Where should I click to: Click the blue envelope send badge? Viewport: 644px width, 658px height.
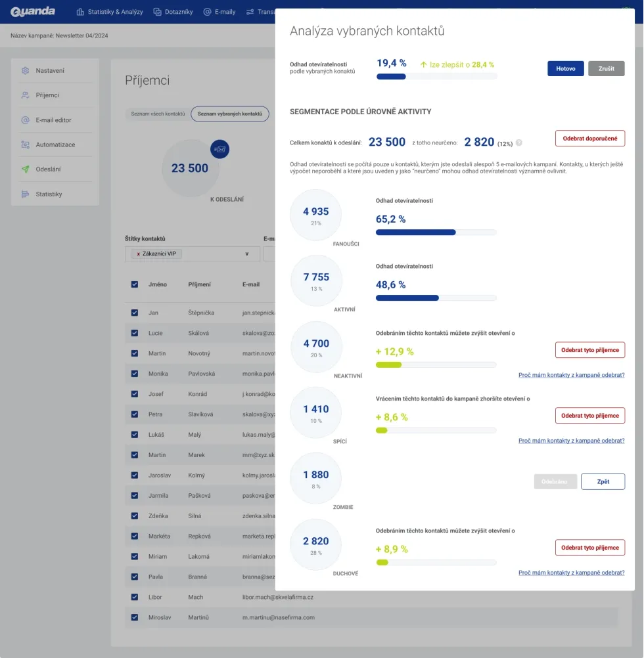[220, 149]
